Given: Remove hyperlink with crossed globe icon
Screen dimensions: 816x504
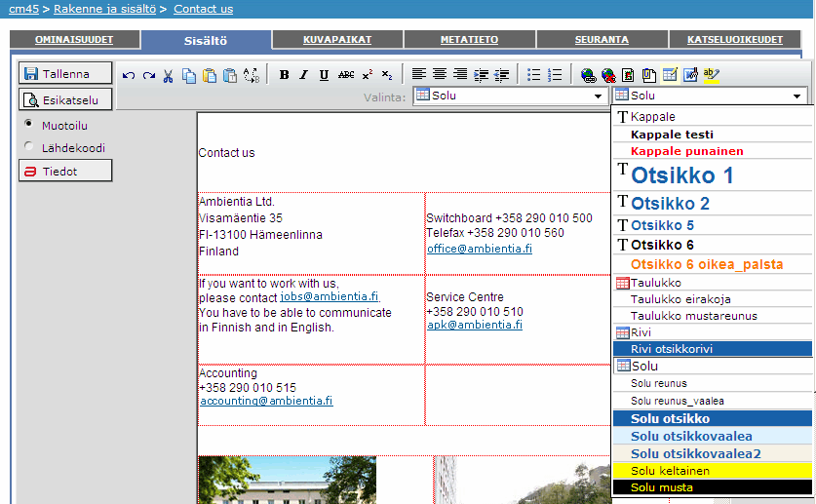Looking at the screenshot, I should [608, 75].
